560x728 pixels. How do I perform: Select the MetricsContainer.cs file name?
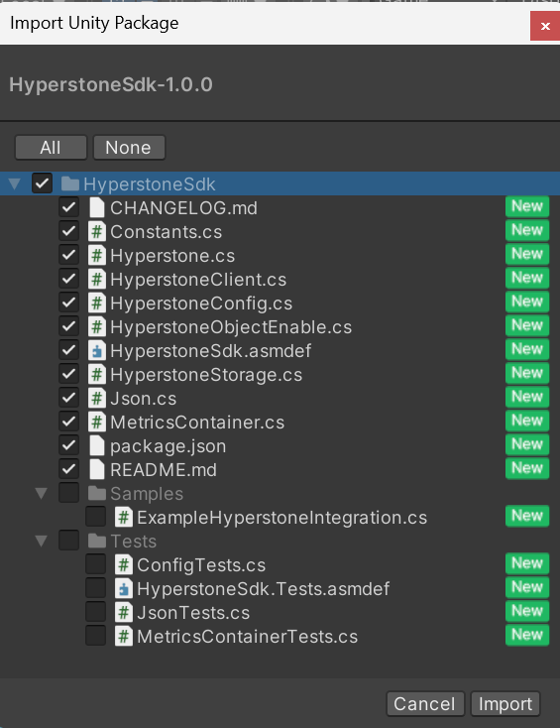click(x=197, y=423)
